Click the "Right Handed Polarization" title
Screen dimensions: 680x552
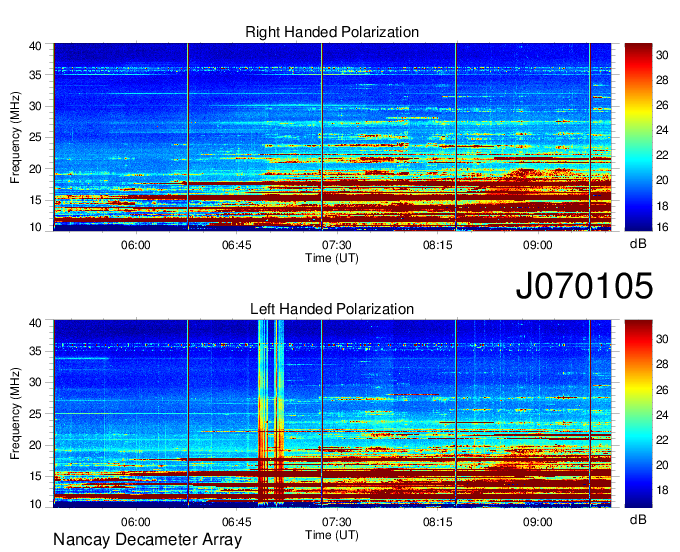(x=332, y=32)
